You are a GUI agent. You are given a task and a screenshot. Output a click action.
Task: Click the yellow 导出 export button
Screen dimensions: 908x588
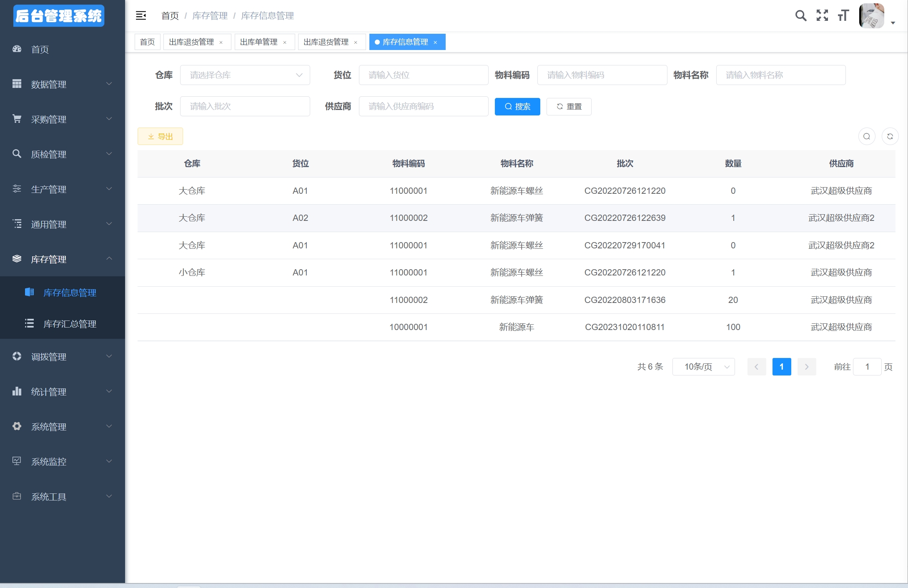click(x=160, y=136)
